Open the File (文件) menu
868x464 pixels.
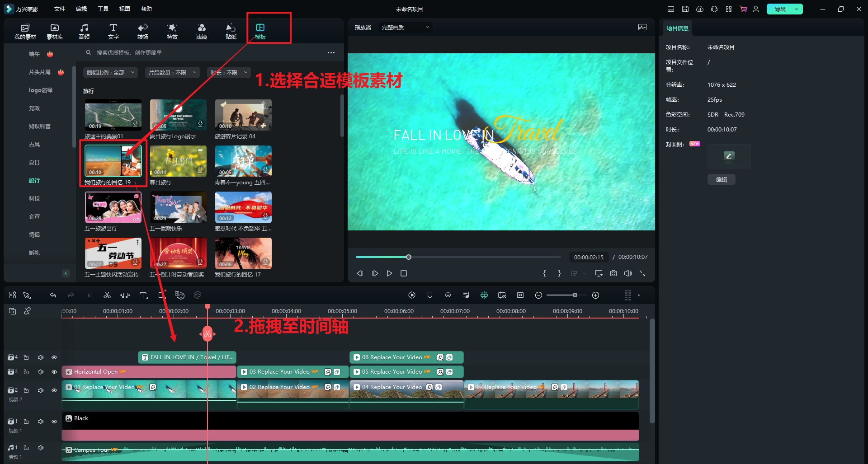pos(59,9)
